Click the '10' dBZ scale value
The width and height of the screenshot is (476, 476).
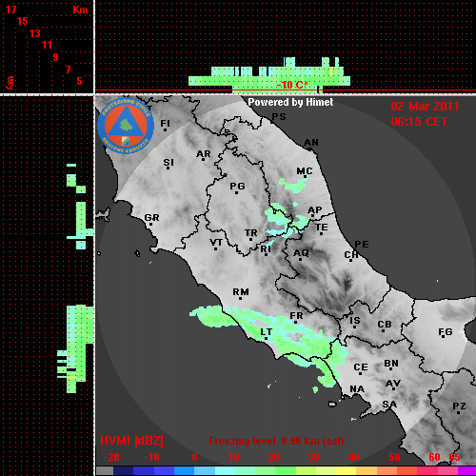(x=234, y=457)
